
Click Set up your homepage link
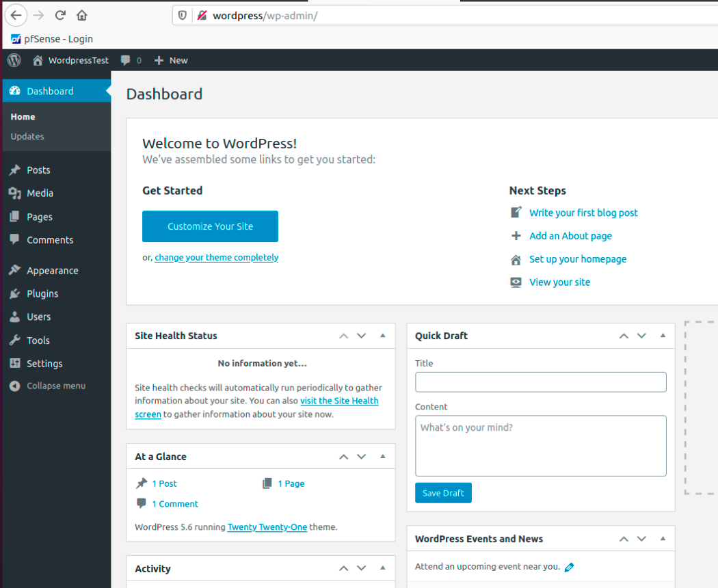(x=578, y=259)
